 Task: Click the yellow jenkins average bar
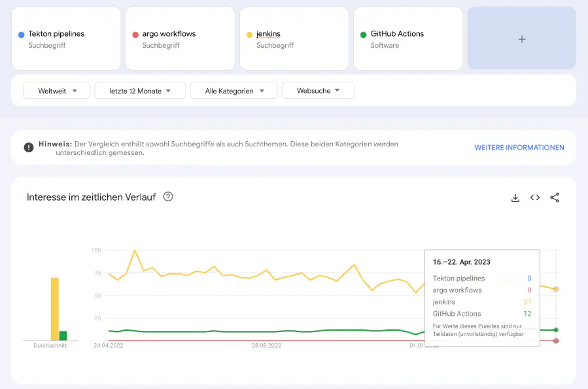point(55,309)
